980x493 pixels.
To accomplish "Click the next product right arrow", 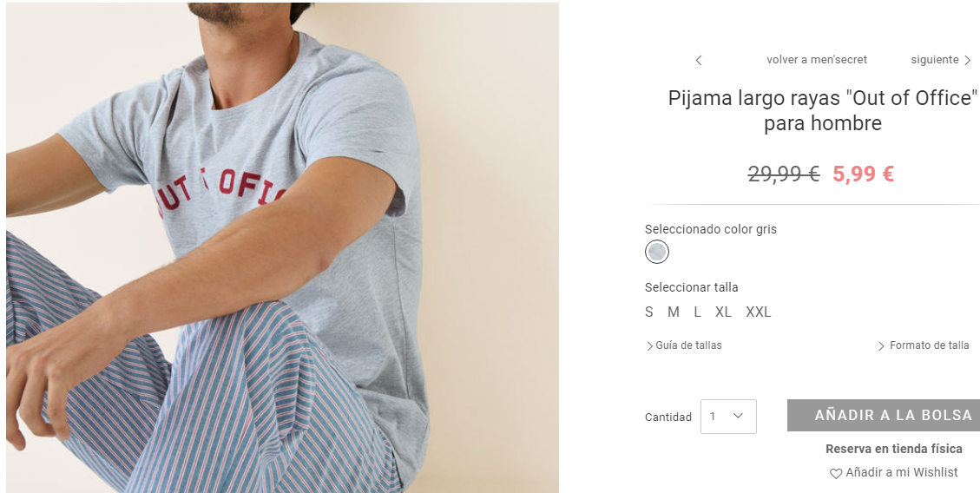I will coord(968,61).
